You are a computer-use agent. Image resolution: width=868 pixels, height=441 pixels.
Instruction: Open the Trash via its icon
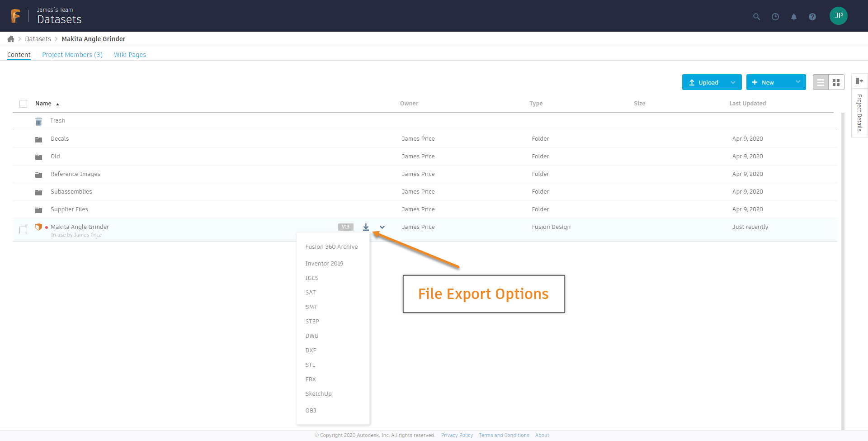(38, 121)
